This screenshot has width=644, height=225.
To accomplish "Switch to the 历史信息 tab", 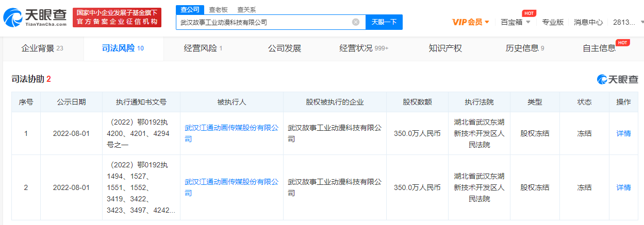I will tap(525, 48).
